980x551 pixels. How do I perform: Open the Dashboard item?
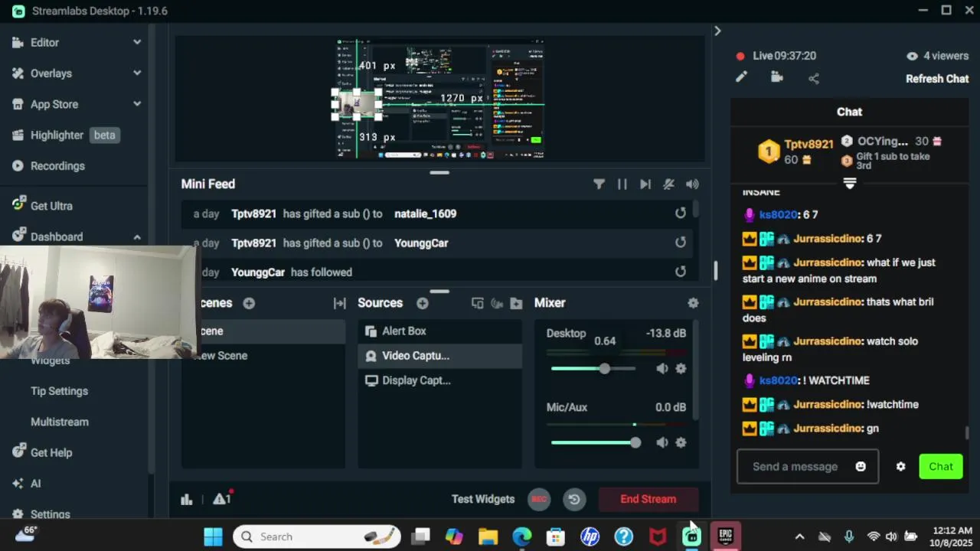pos(57,237)
